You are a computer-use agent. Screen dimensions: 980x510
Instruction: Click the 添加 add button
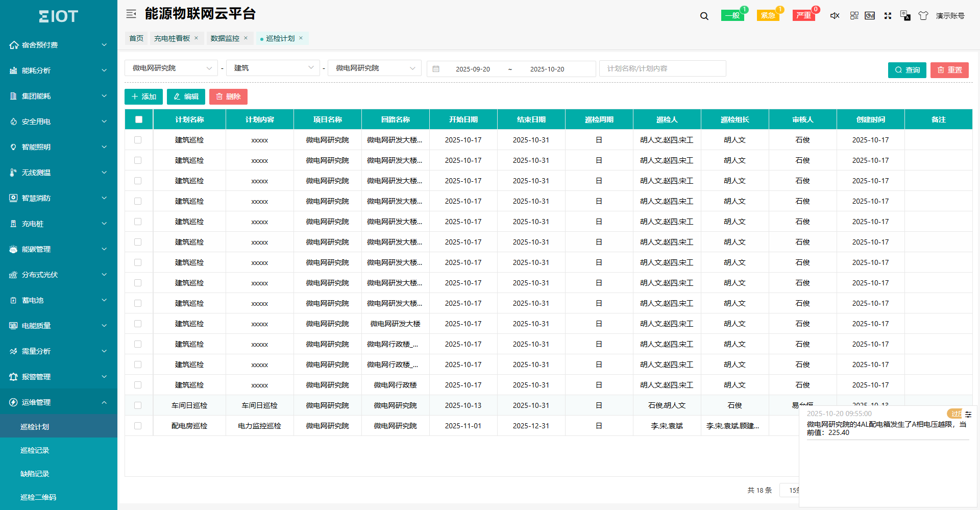[x=143, y=96]
